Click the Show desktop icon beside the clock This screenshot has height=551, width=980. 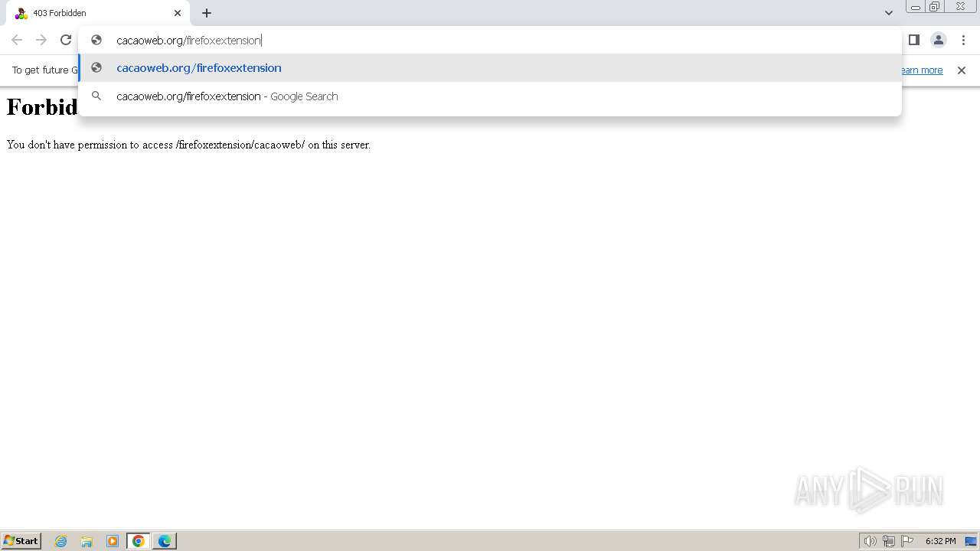tap(971, 541)
